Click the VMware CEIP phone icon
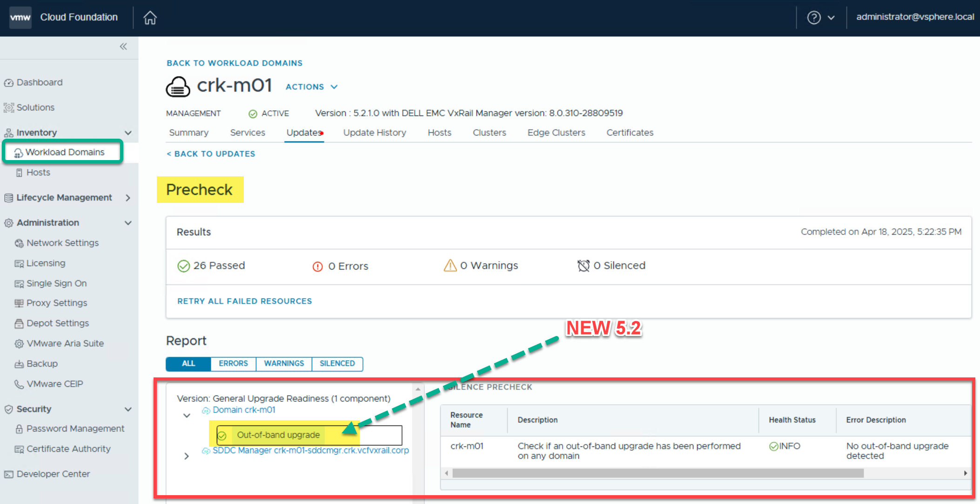This screenshot has height=504, width=980. 19,384
